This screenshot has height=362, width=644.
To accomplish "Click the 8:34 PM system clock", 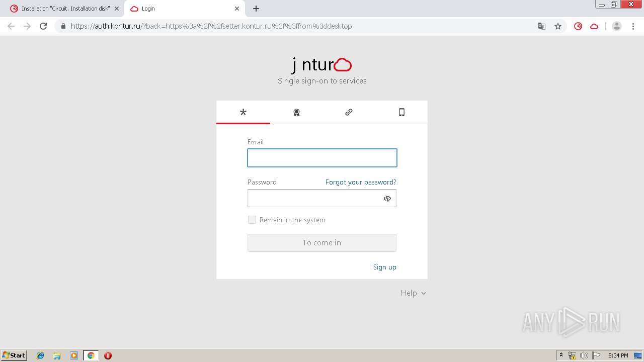I will pos(618,355).
